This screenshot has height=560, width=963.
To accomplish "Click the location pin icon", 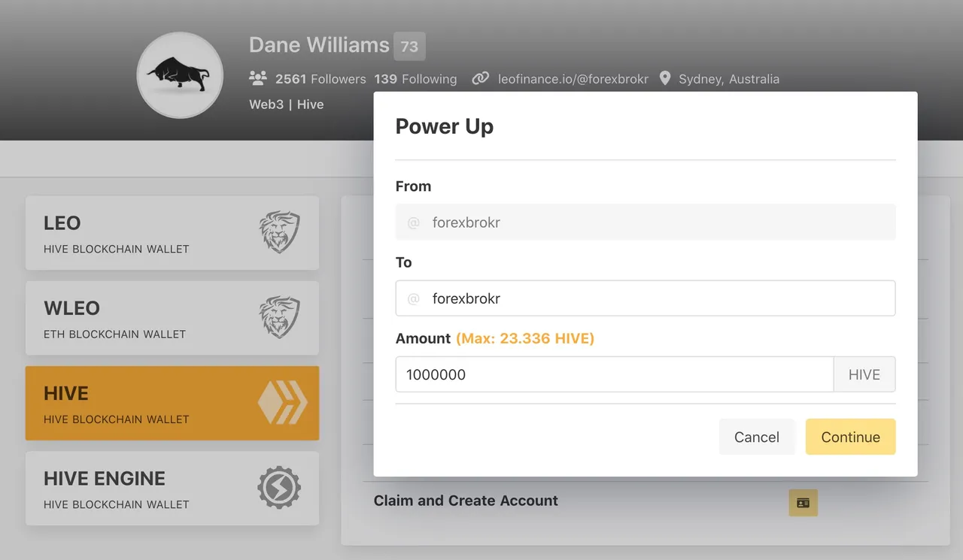I will [x=665, y=78].
